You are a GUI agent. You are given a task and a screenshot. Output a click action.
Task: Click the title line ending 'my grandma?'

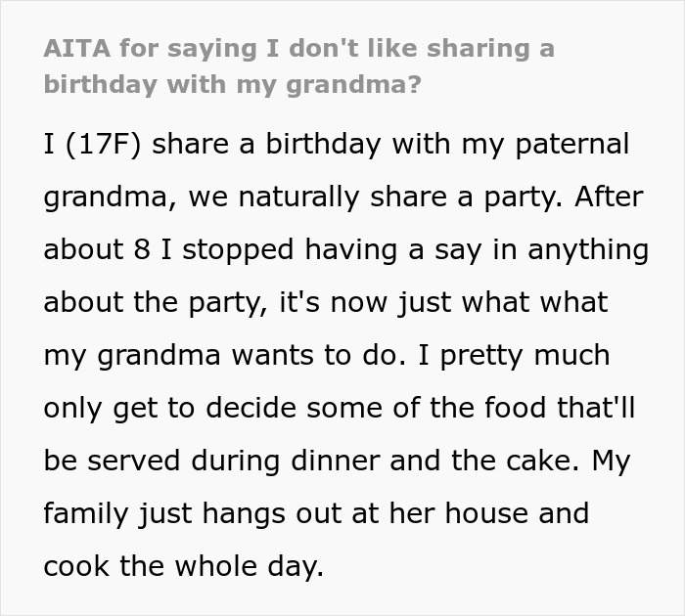click(x=232, y=83)
